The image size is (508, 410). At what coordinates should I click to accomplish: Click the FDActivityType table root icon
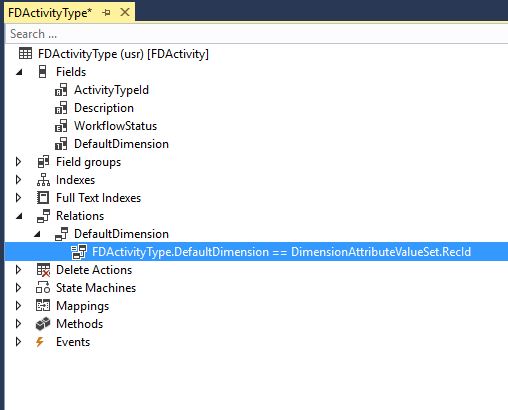pyautogui.click(x=26, y=54)
